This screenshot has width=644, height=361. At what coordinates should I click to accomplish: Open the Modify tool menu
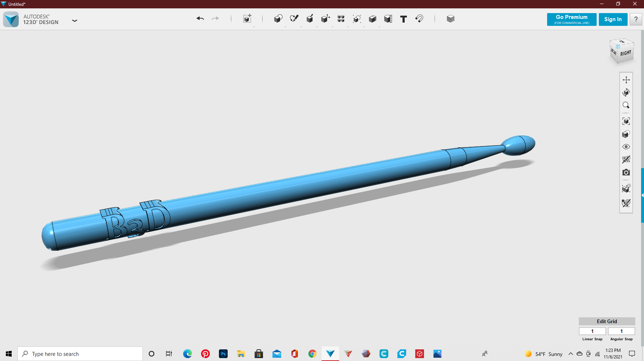325,19
